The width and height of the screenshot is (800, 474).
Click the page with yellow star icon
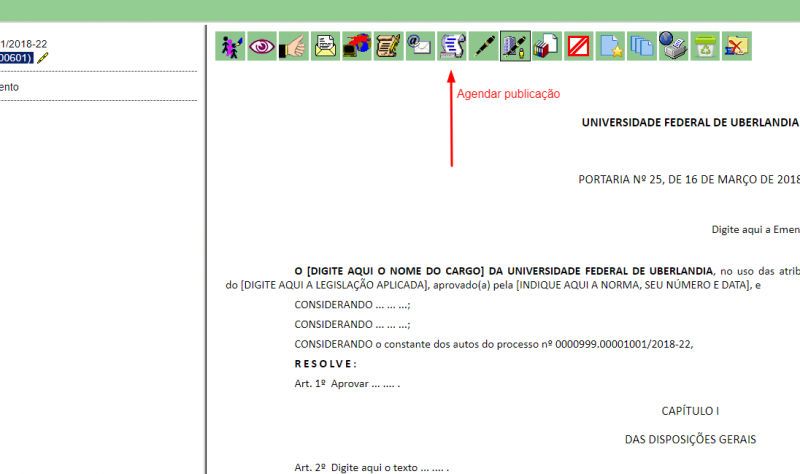click(610, 45)
